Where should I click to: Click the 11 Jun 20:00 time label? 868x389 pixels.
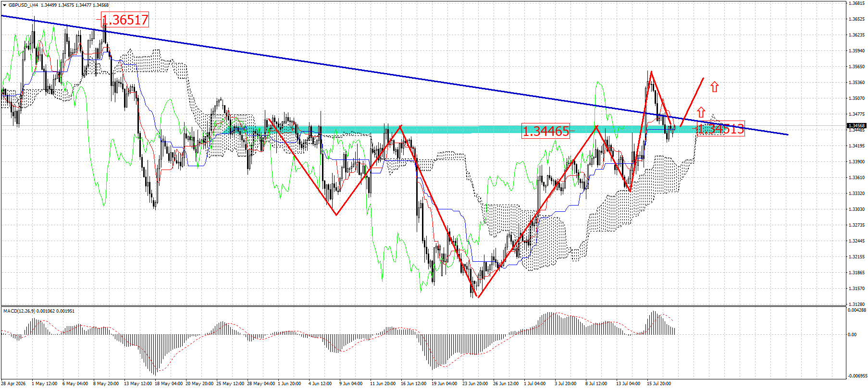pos(383,384)
